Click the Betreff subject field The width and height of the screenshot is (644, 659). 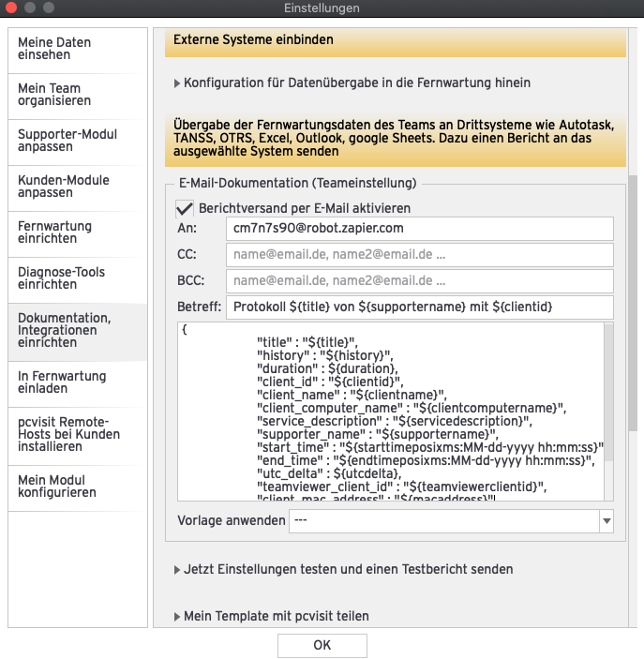(419, 307)
